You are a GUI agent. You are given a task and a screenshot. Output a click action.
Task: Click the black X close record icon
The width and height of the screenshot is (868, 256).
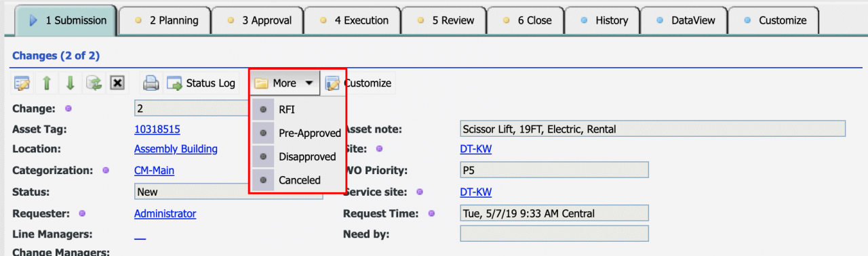click(x=117, y=83)
